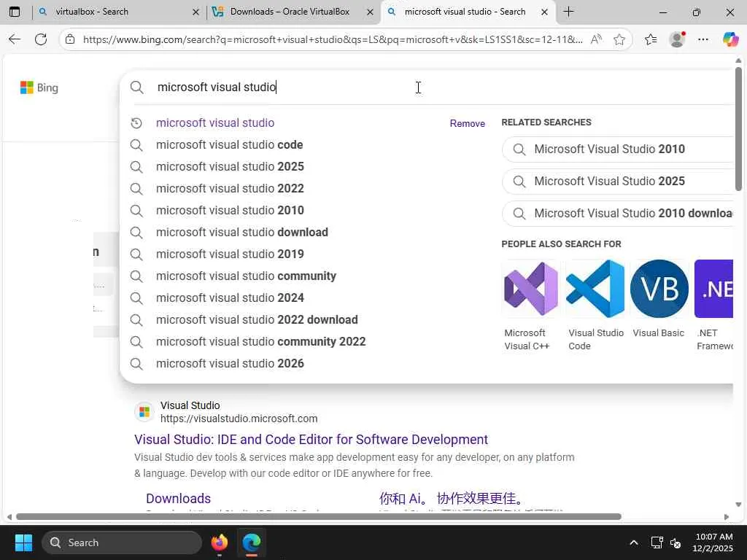Open Windows Start menu
The width and height of the screenshot is (747, 560).
(x=24, y=542)
